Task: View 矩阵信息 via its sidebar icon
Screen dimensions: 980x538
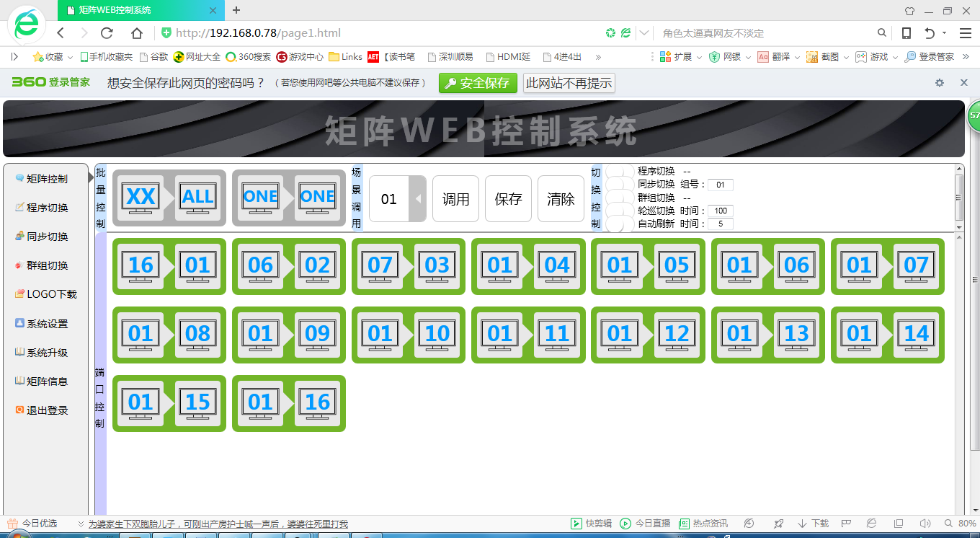Action: click(x=43, y=380)
